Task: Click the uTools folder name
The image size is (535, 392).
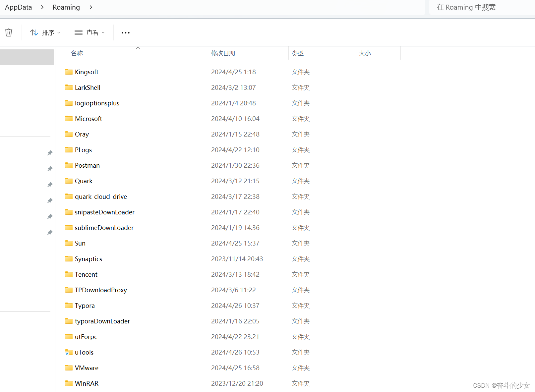Action: pos(84,352)
